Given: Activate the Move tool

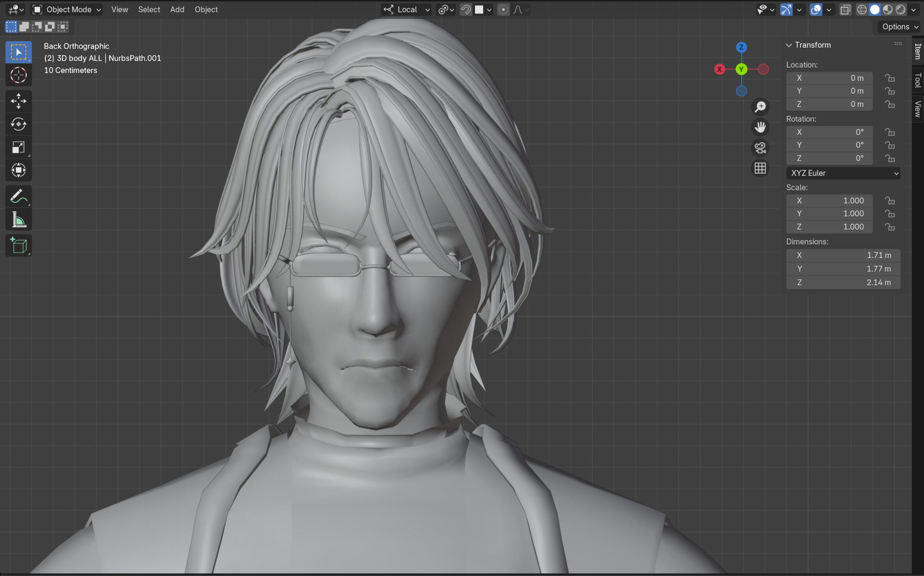Looking at the screenshot, I should (18, 101).
